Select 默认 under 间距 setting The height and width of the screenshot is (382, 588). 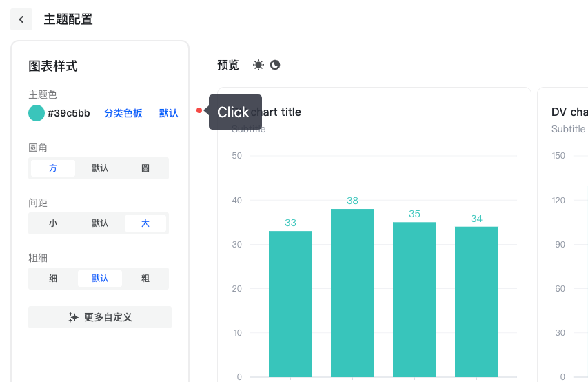coord(100,223)
